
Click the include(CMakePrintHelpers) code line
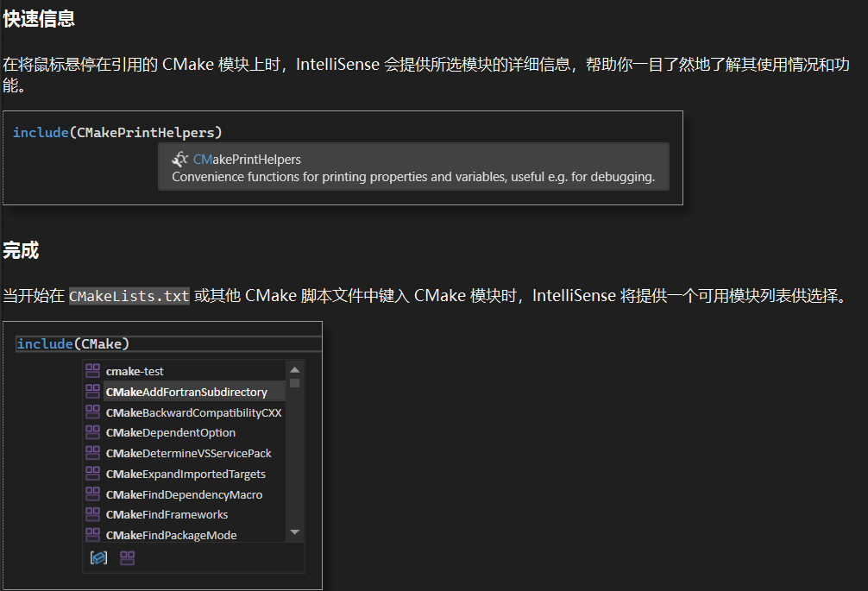click(x=117, y=132)
